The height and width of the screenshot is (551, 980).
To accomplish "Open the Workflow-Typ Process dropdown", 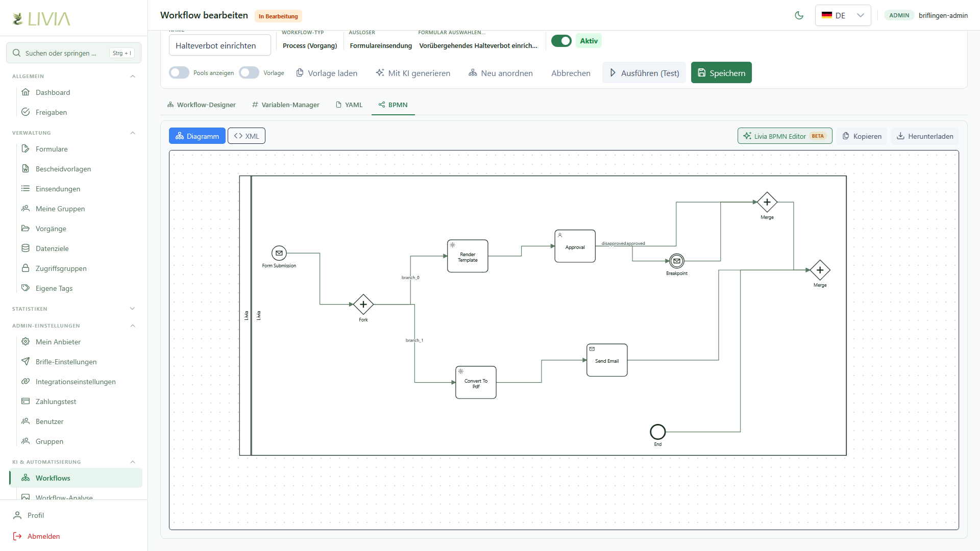I will 310,46.
